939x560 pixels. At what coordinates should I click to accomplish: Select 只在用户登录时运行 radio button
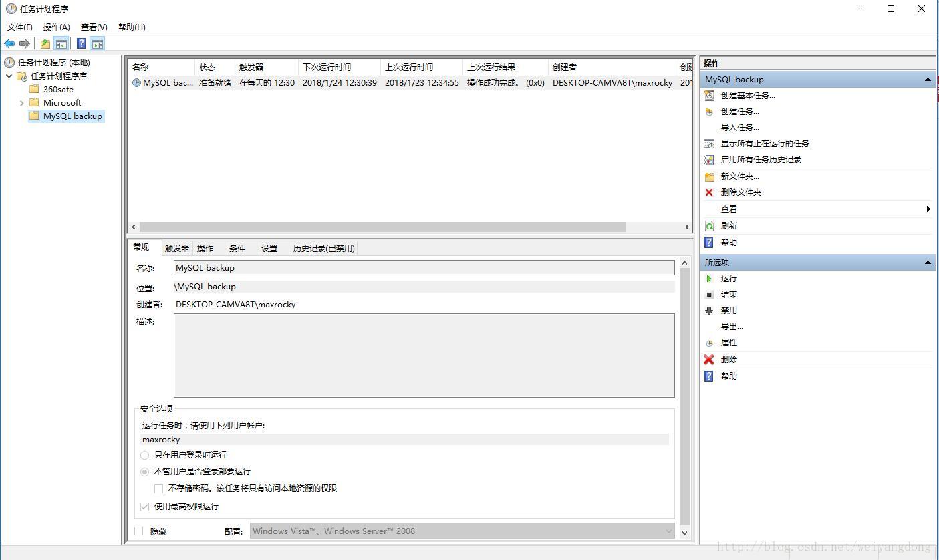[x=145, y=455]
